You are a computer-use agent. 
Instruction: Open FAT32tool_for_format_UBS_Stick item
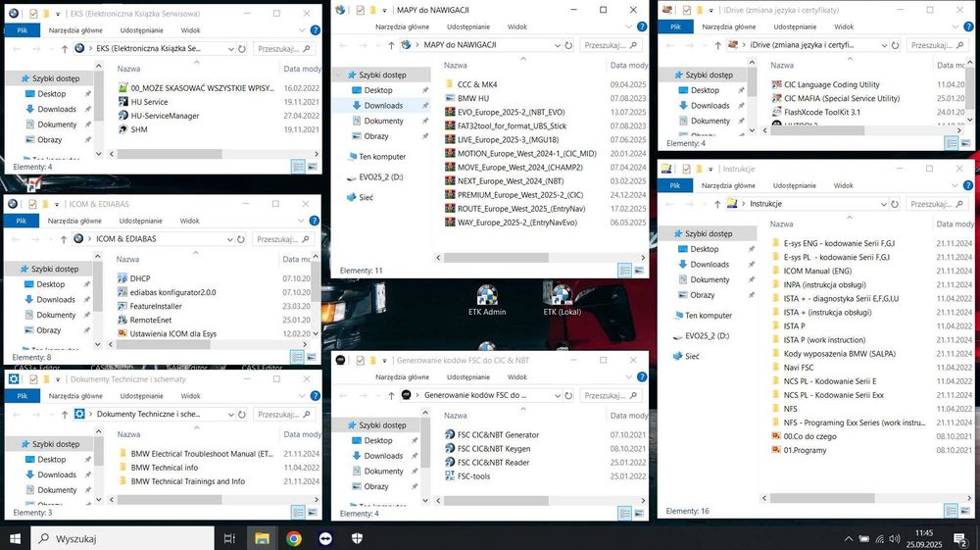(x=512, y=125)
